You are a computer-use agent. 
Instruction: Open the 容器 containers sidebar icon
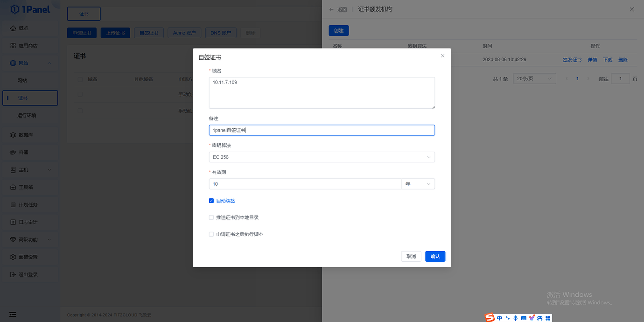14,152
